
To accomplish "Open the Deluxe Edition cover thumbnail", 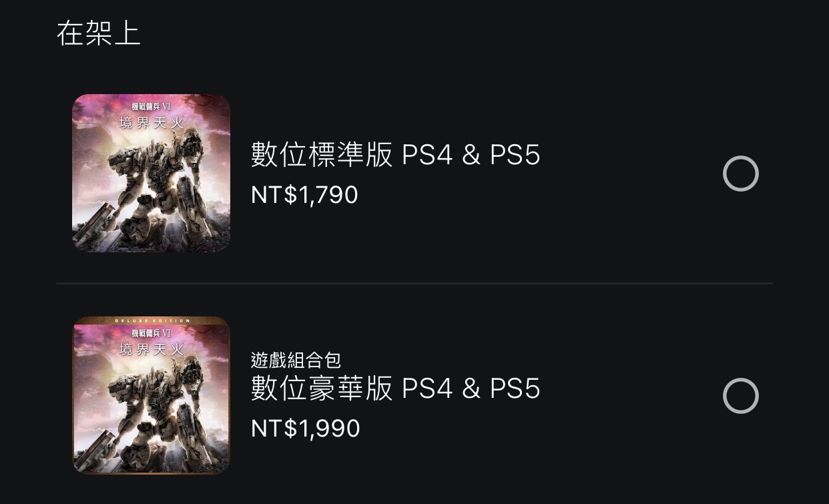I will (x=152, y=395).
